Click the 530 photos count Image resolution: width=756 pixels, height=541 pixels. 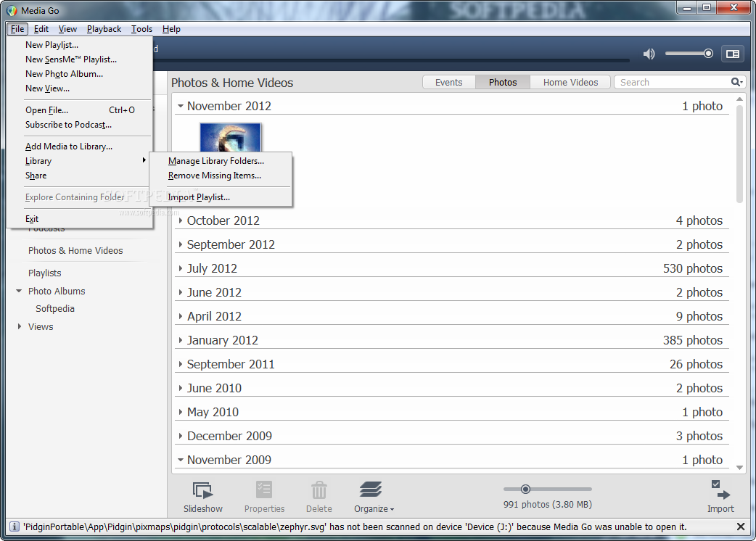click(692, 268)
